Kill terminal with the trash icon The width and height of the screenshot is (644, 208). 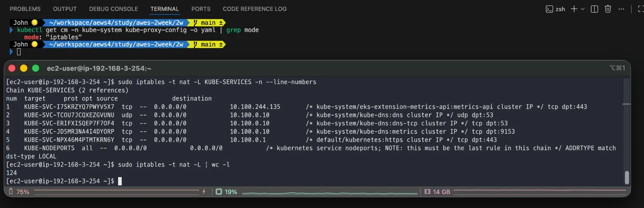[608, 9]
